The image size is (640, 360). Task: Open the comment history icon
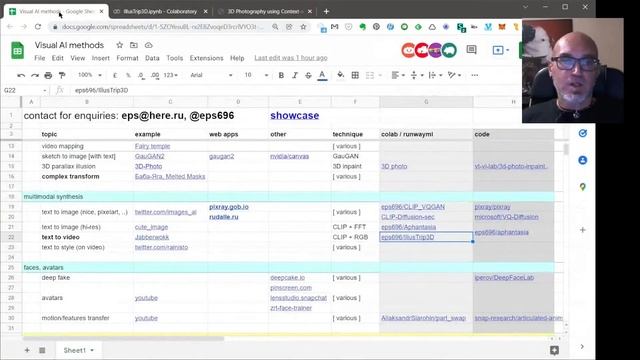tap(471, 50)
